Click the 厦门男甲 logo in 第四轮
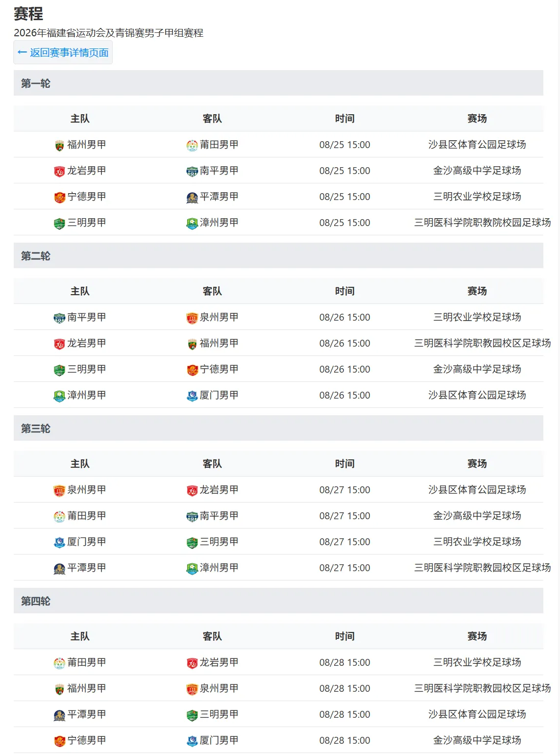 (x=192, y=741)
